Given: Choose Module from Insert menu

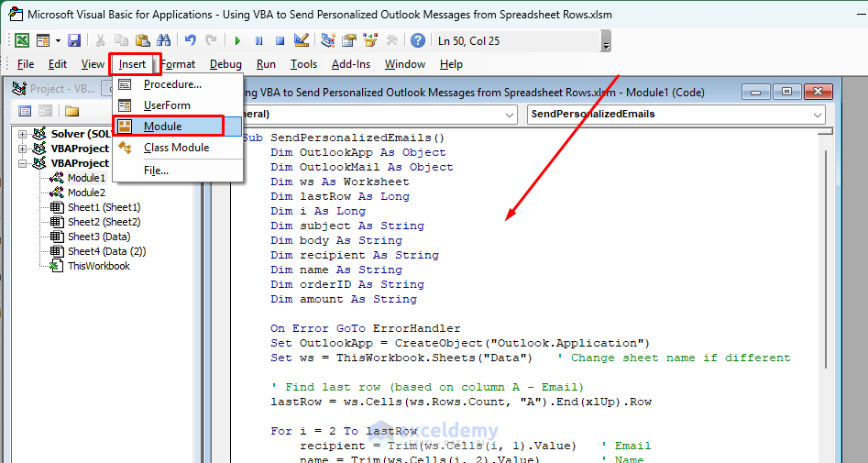Looking at the screenshot, I should [178, 127].
